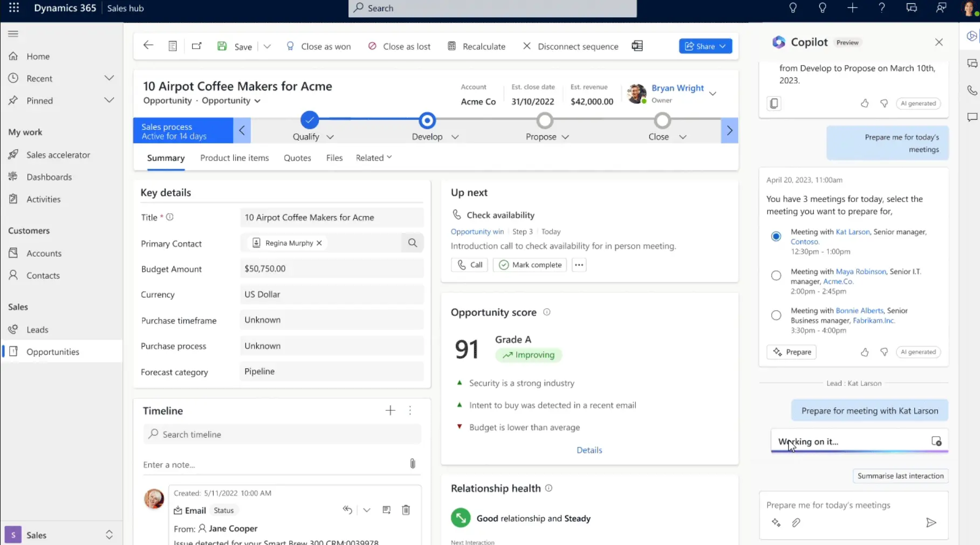Attach a file in Copilot chat
The image size is (980, 545).
click(796, 522)
